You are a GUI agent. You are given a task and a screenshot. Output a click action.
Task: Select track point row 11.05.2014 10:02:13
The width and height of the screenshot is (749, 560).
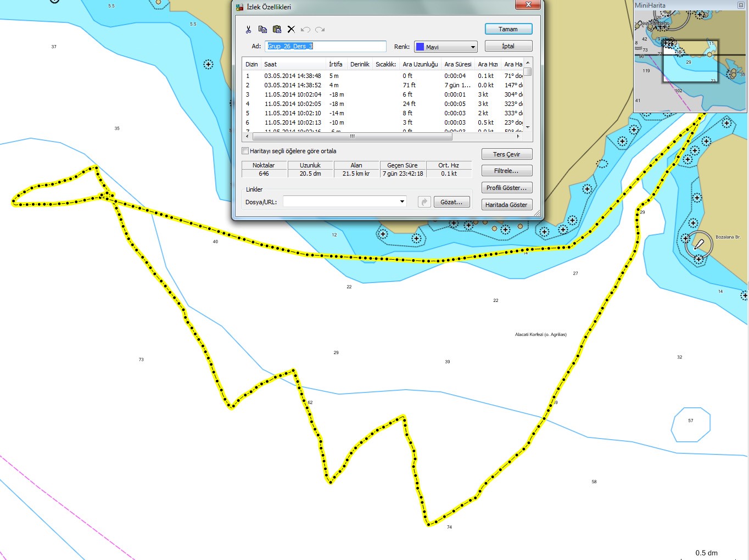383,122
